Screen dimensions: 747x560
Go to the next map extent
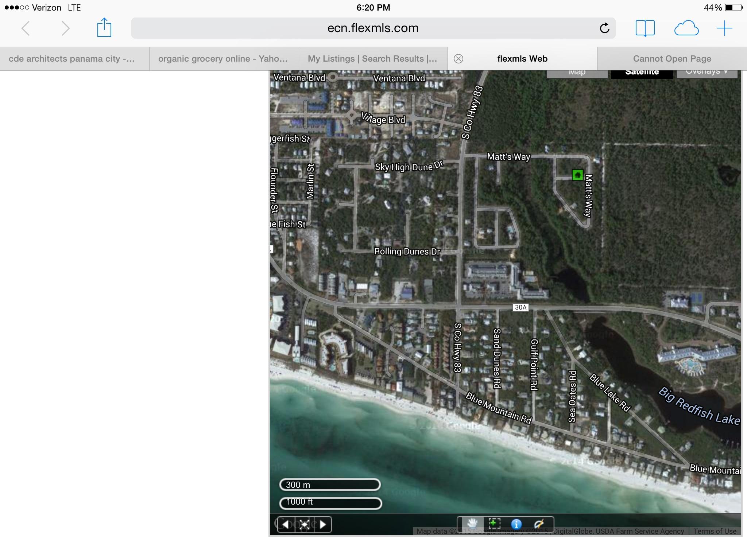323,525
